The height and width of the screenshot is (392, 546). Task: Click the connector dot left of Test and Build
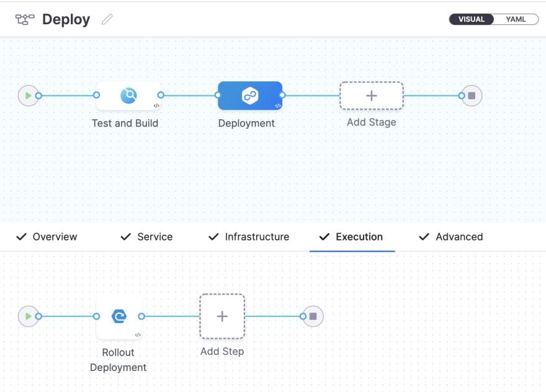(96, 95)
